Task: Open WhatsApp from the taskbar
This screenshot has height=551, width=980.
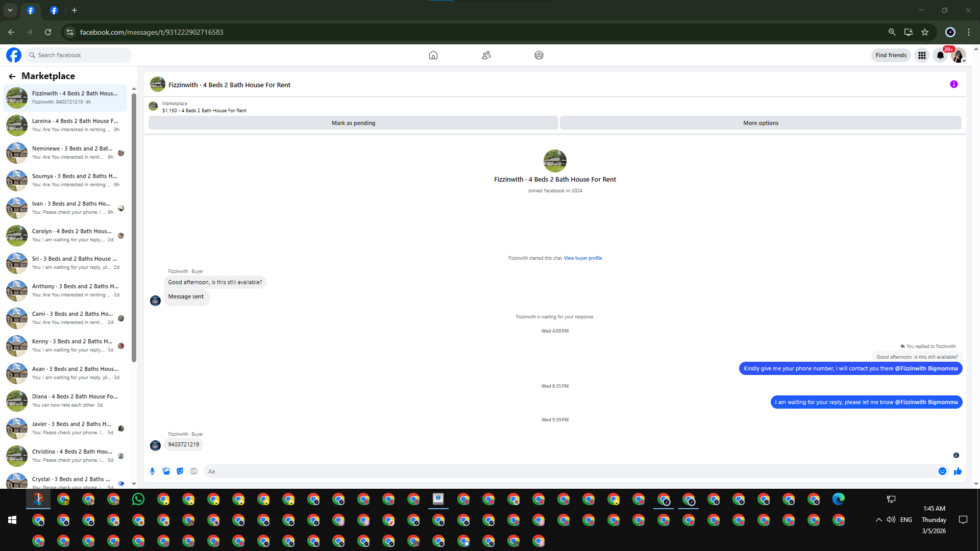Action: click(138, 499)
